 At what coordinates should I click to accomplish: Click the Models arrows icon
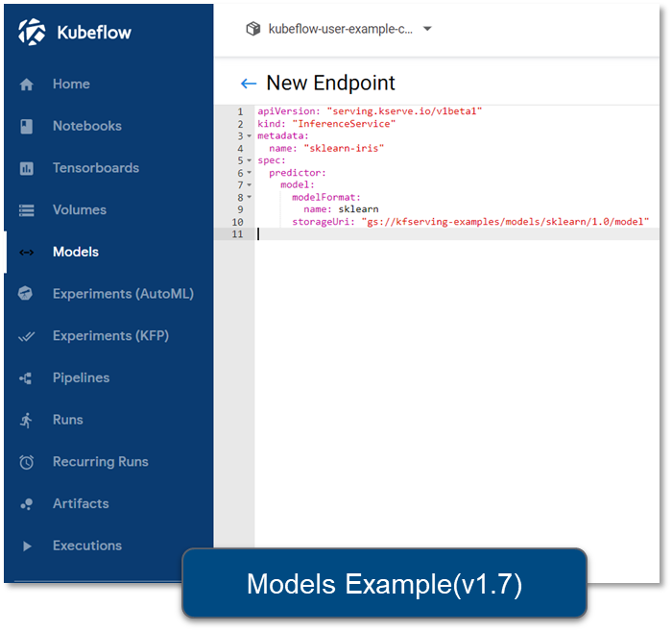27,253
